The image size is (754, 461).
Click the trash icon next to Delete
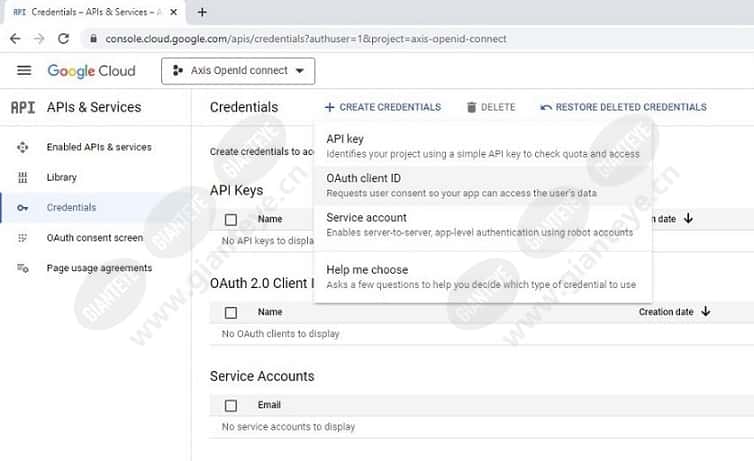471,107
